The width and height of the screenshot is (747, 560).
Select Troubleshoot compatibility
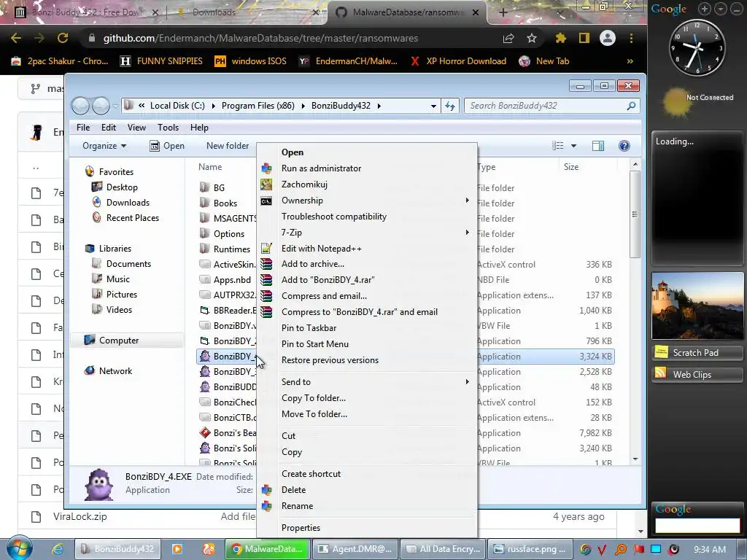click(334, 216)
